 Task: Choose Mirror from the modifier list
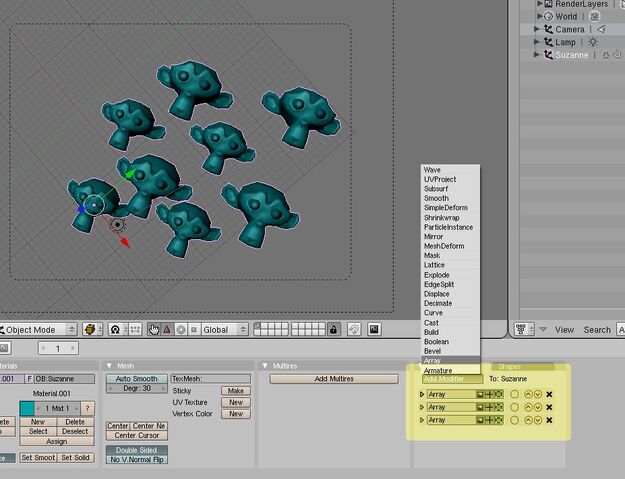point(450,236)
